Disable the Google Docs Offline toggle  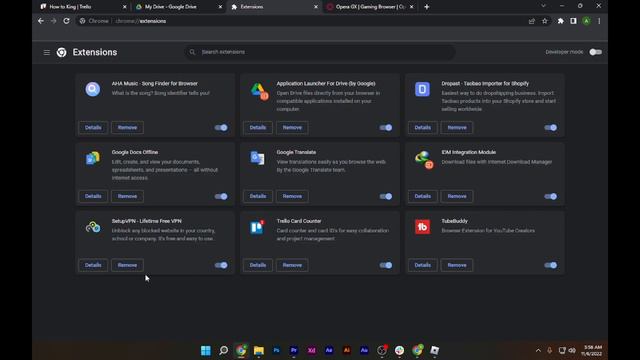[221, 196]
